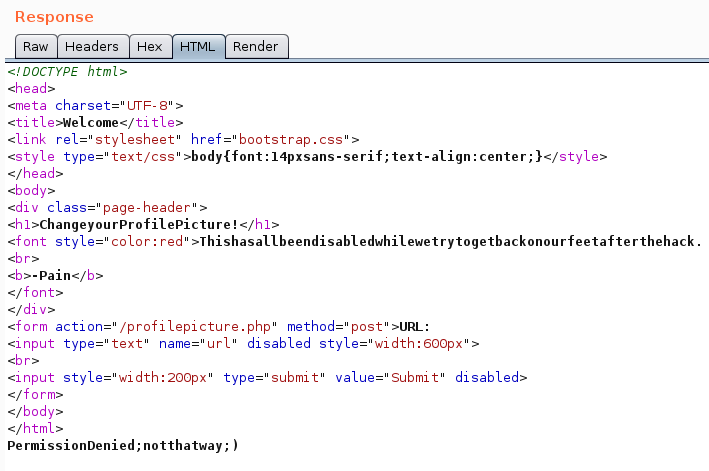
Task: Open the Render tab
Action: [256, 47]
